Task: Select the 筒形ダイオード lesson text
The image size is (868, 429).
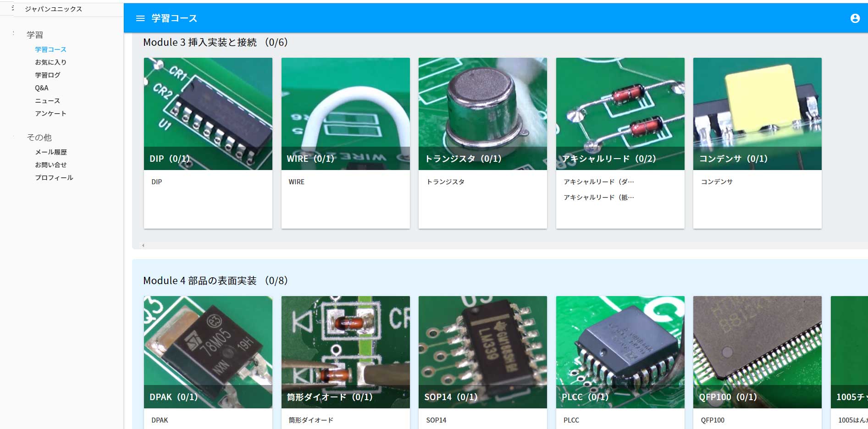Action: 311,420
